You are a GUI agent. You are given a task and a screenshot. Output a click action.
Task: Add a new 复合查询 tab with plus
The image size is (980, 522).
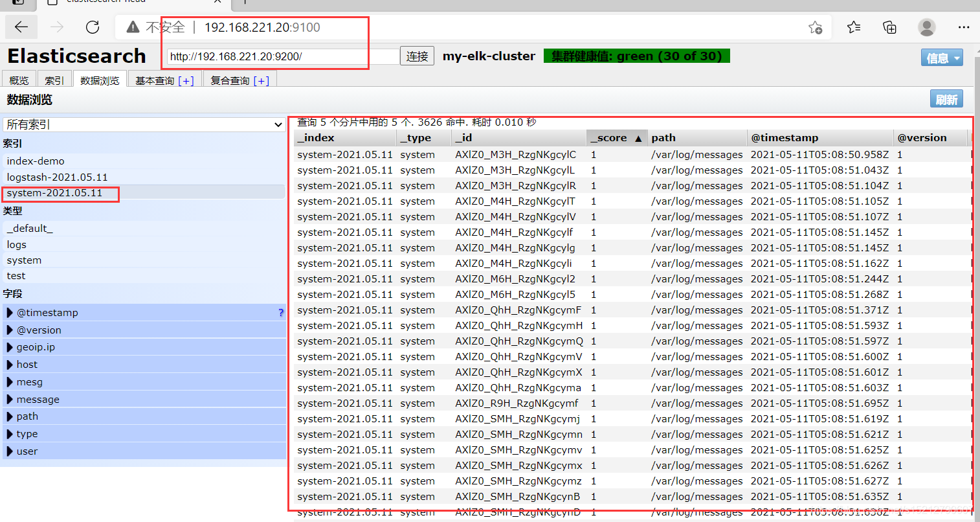tap(262, 80)
